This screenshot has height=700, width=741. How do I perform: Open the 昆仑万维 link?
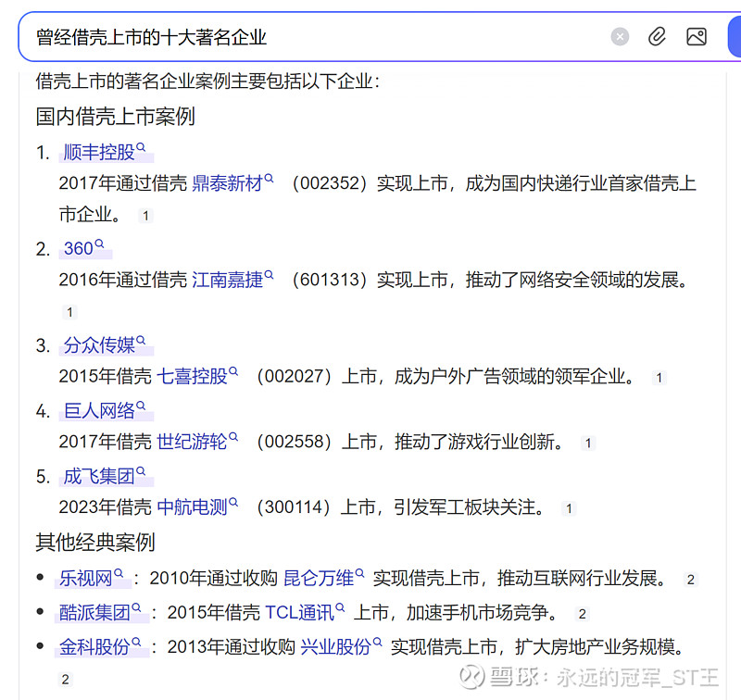tap(319, 578)
